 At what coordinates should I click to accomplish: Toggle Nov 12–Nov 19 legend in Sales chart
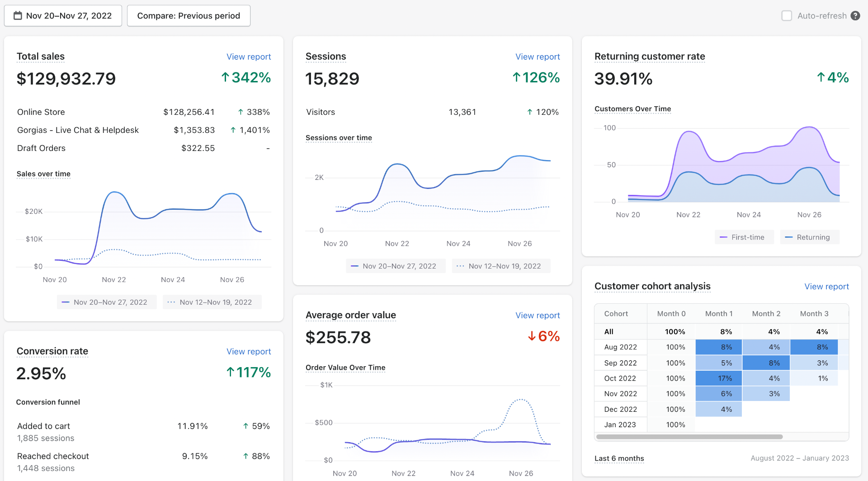pyautogui.click(x=212, y=302)
